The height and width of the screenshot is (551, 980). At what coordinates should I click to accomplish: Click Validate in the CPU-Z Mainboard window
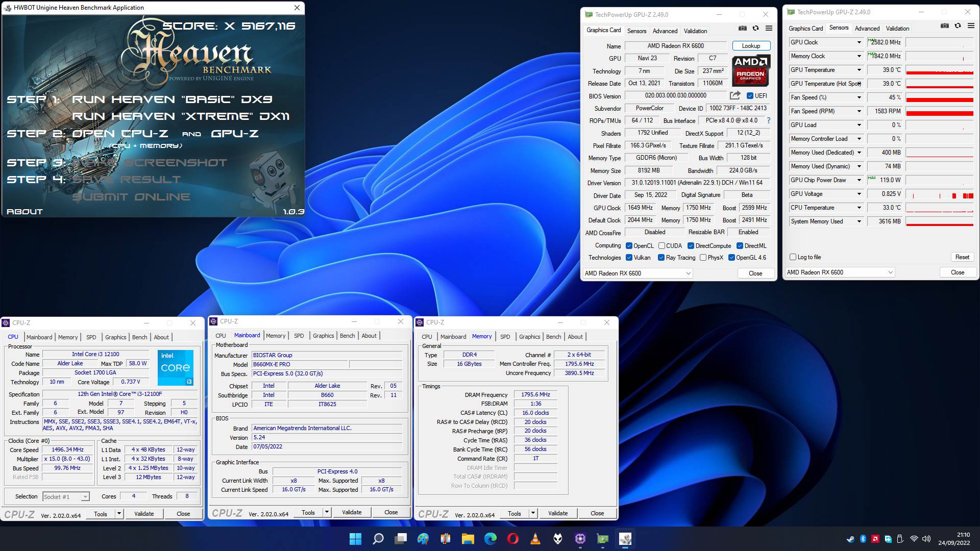pos(352,512)
